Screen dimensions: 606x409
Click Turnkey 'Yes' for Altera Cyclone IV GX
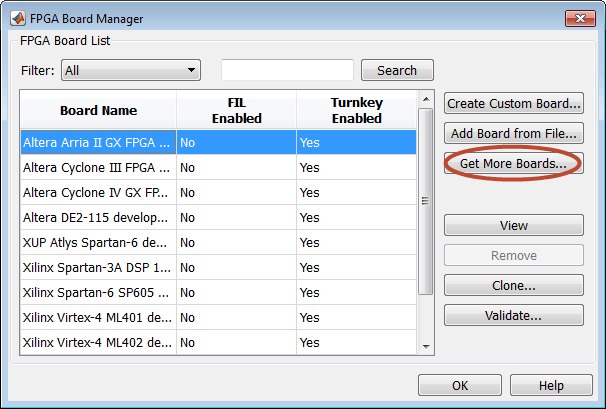click(x=357, y=193)
